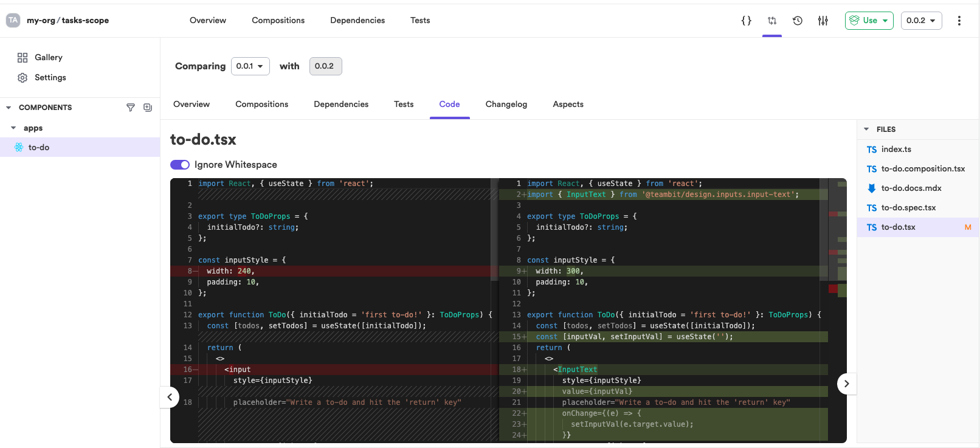Collapse the apps folder in tree
Image resolution: width=980 pixels, height=448 pixels.
13,128
